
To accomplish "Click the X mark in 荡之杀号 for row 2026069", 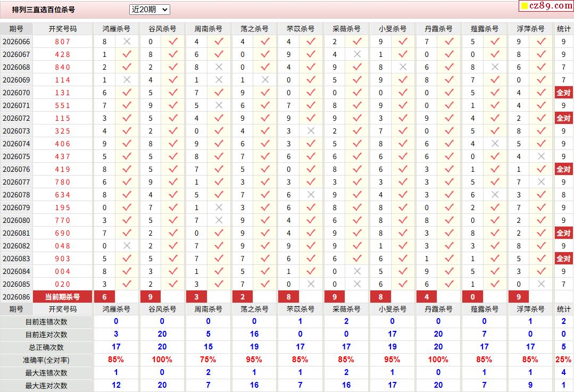I will [265, 80].
